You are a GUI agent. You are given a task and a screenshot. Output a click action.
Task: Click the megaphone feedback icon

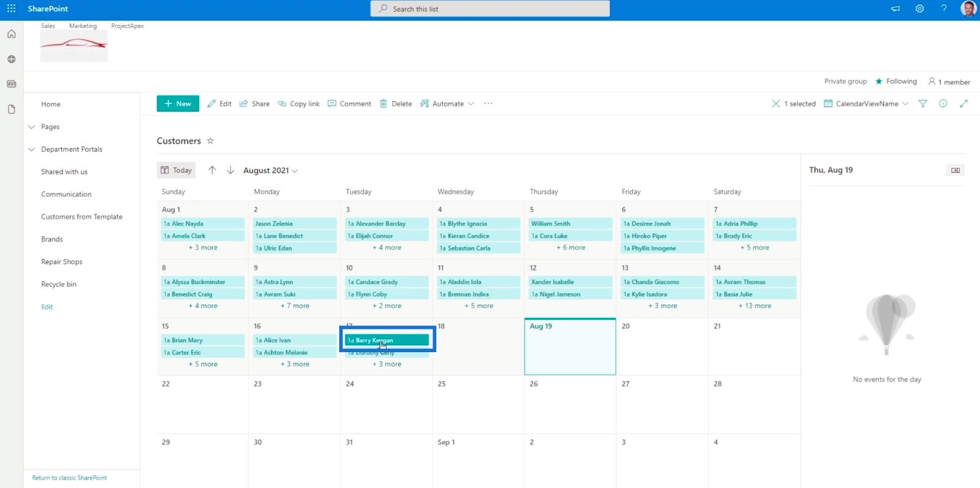click(x=895, y=9)
